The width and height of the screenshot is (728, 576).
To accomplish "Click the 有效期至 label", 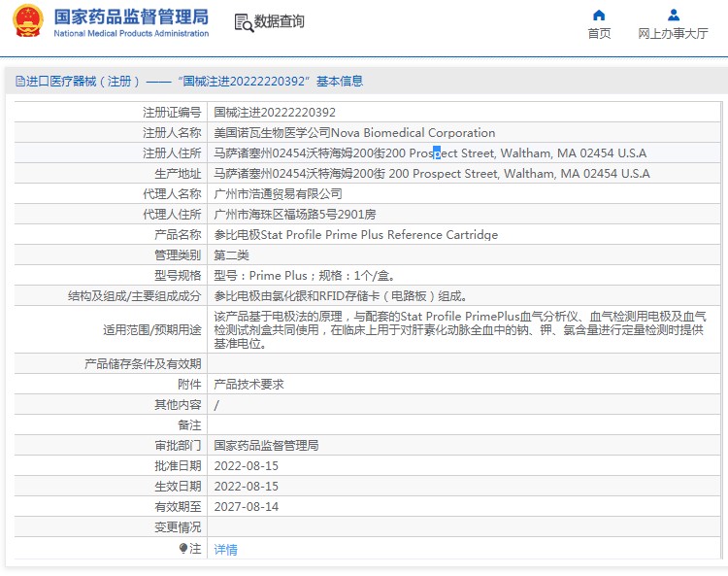I will pyautogui.click(x=178, y=507).
